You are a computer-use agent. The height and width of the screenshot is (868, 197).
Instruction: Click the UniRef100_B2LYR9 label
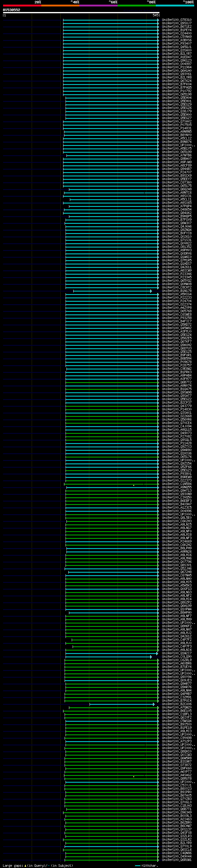177,843
